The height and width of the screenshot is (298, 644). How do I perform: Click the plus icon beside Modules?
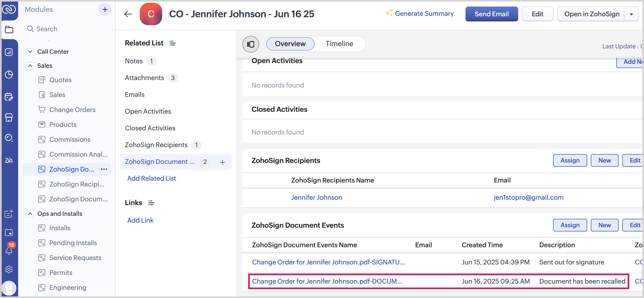tap(105, 10)
